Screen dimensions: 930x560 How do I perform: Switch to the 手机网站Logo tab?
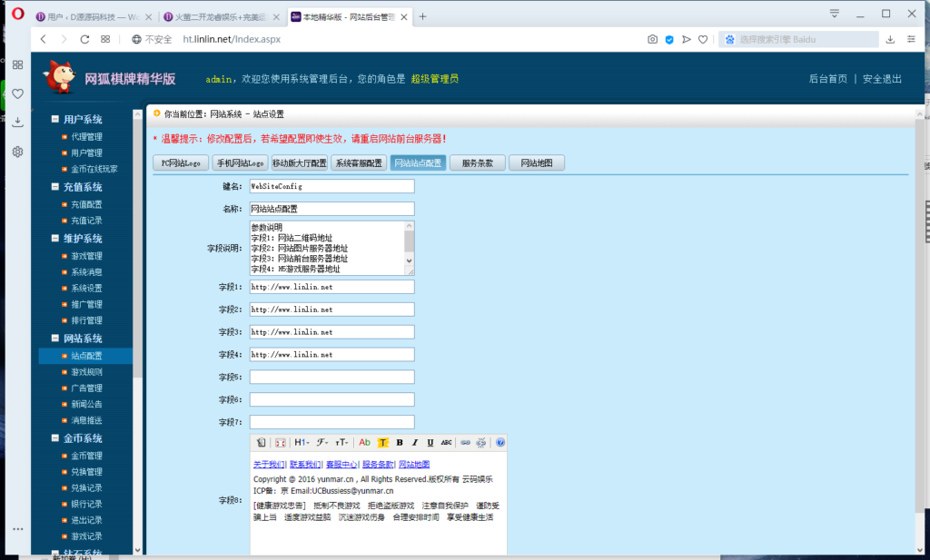pyautogui.click(x=238, y=162)
